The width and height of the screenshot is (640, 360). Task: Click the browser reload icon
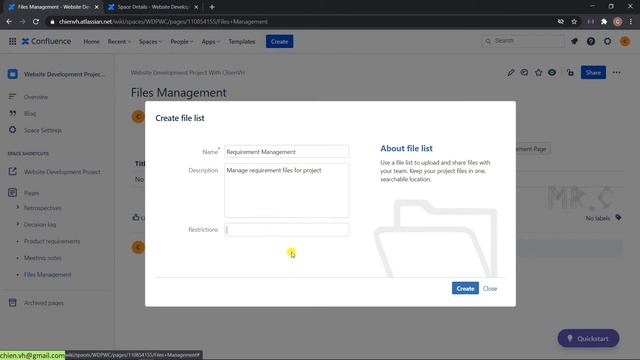[x=36, y=22]
